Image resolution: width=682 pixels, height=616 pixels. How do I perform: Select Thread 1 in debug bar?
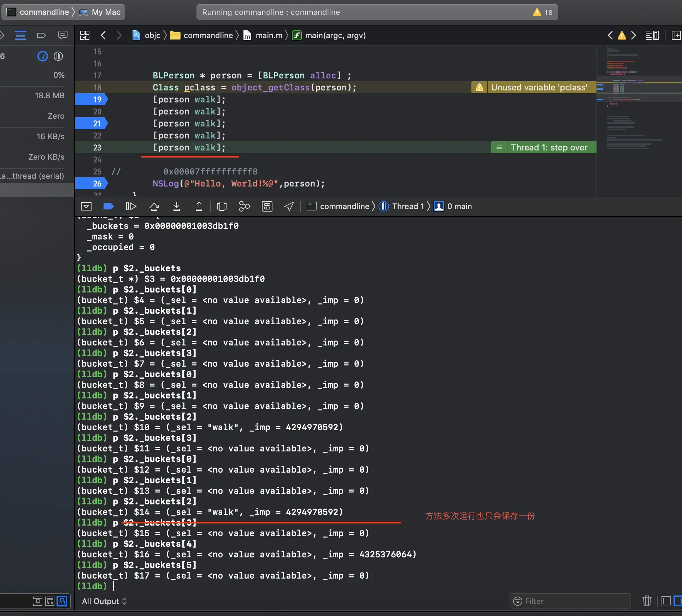click(x=407, y=206)
